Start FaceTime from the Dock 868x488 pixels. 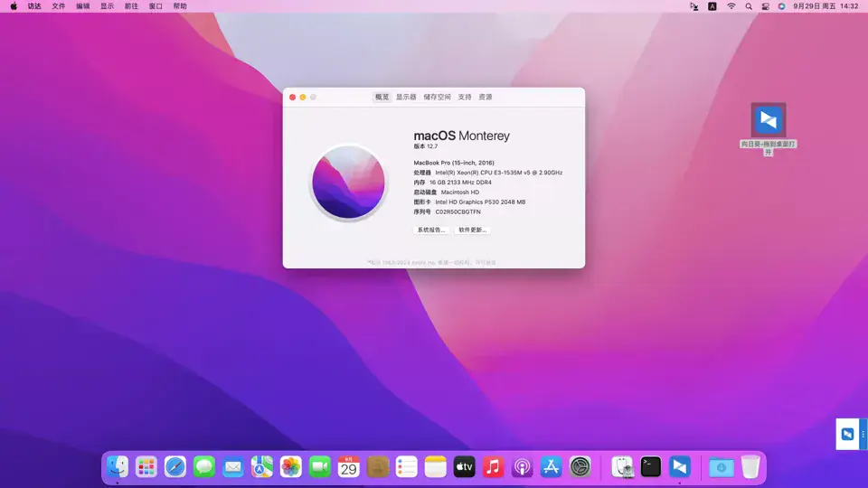pos(319,467)
